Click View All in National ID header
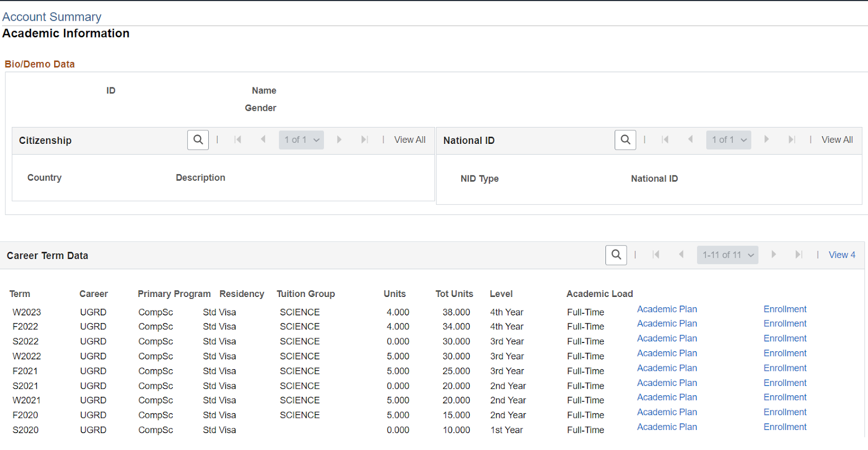868x450 pixels. (x=837, y=140)
